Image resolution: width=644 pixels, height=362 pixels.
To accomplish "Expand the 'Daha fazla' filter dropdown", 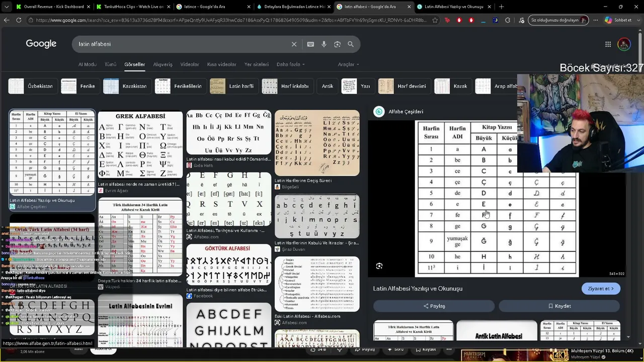I will click(291, 64).
